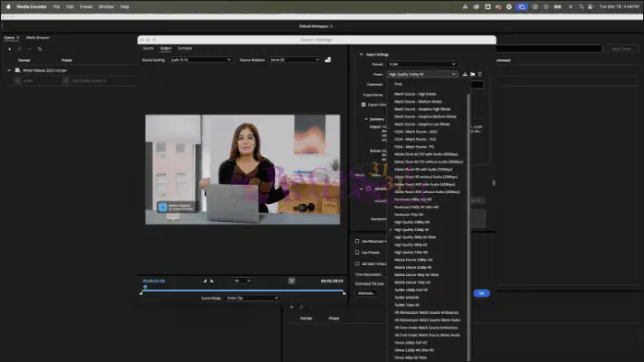The height and width of the screenshot is (362, 644).
Task: Toggle the Set Start Timecode checkbox
Action: tap(357, 264)
